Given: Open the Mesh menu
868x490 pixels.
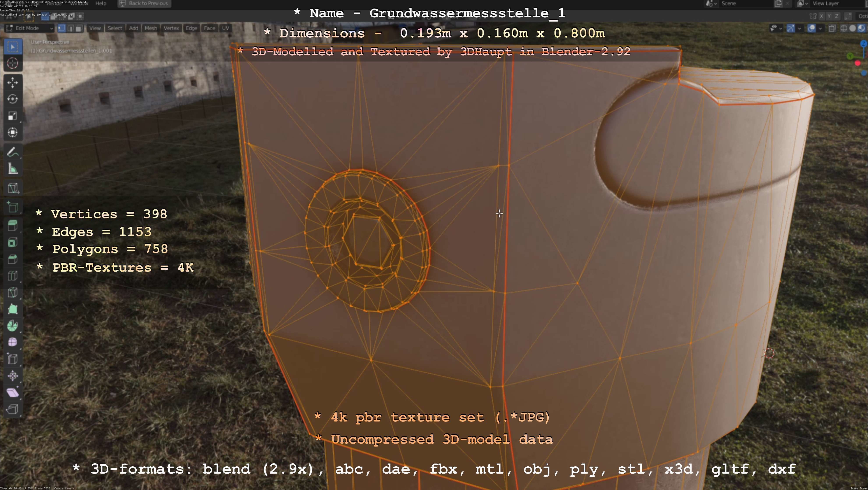Looking at the screenshot, I should coord(151,28).
